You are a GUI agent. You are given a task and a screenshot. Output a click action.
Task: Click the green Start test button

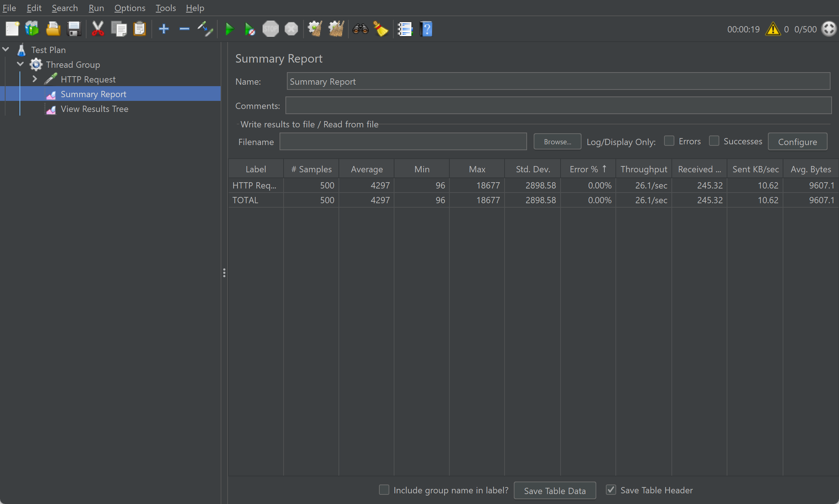(x=229, y=29)
